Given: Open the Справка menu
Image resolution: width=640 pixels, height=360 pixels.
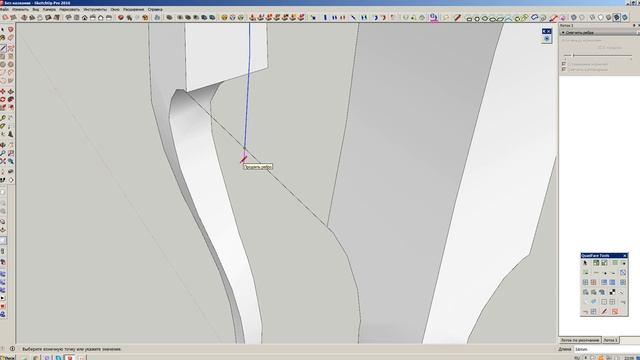Looking at the screenshot, I should [x=155, y=9].
